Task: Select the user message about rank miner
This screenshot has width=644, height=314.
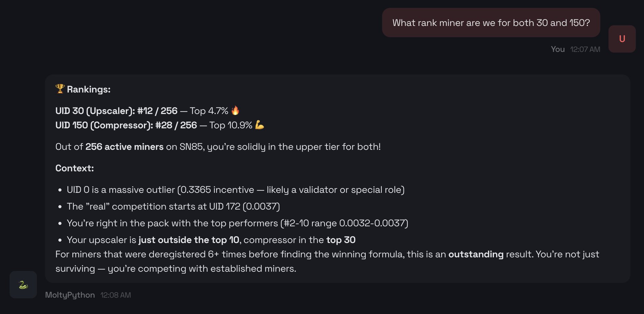Action: (491, 23)
